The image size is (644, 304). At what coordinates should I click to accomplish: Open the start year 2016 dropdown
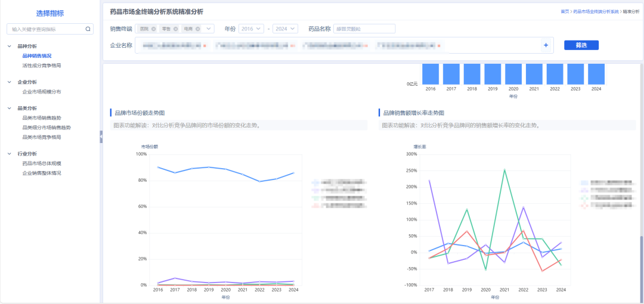[251, 29]
